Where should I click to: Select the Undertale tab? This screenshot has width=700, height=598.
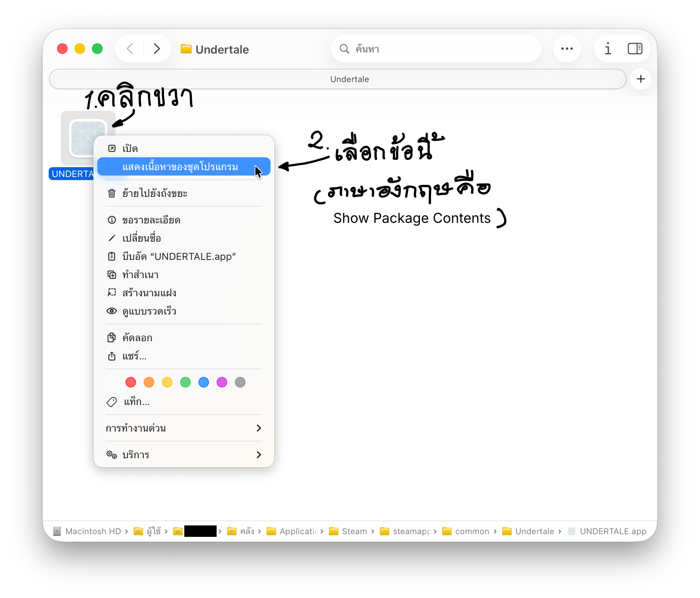coord(338,79)
